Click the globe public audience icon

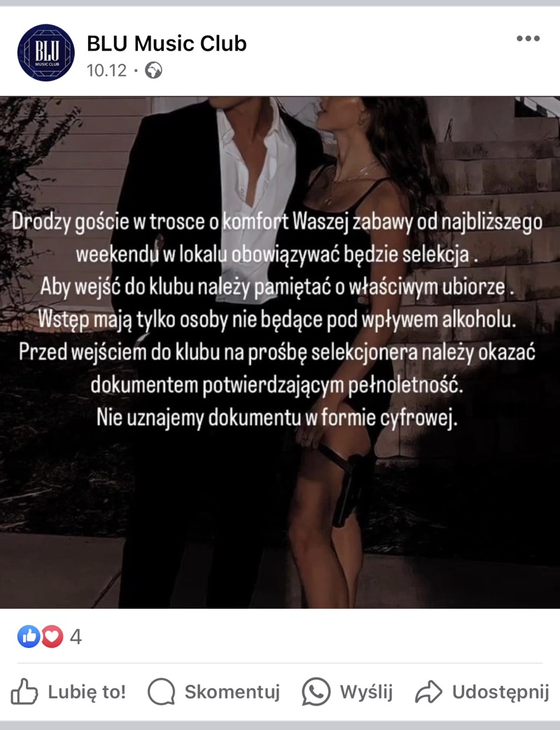(153, 70)
